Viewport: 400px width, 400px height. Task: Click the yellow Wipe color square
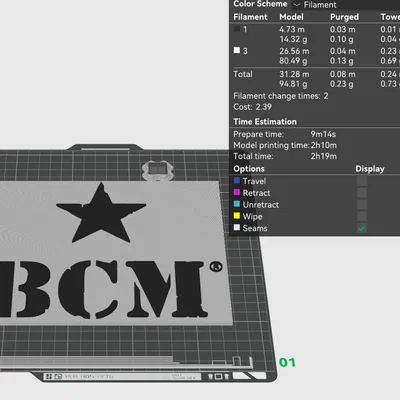pyautogui.click(x=237, y=216)
